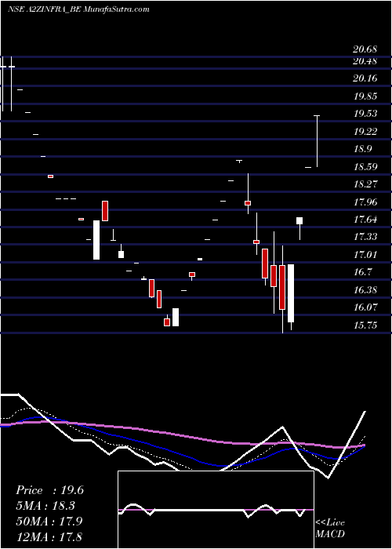The width and height of the screenshot is (392, 549).
Task: Click the 20.16 price axis label
Action: pyautogui.click(x=365, y=78)
